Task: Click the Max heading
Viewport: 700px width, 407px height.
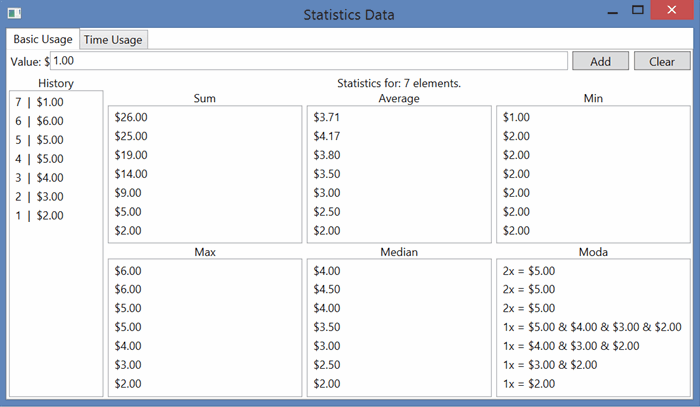Action: (205, 252)
